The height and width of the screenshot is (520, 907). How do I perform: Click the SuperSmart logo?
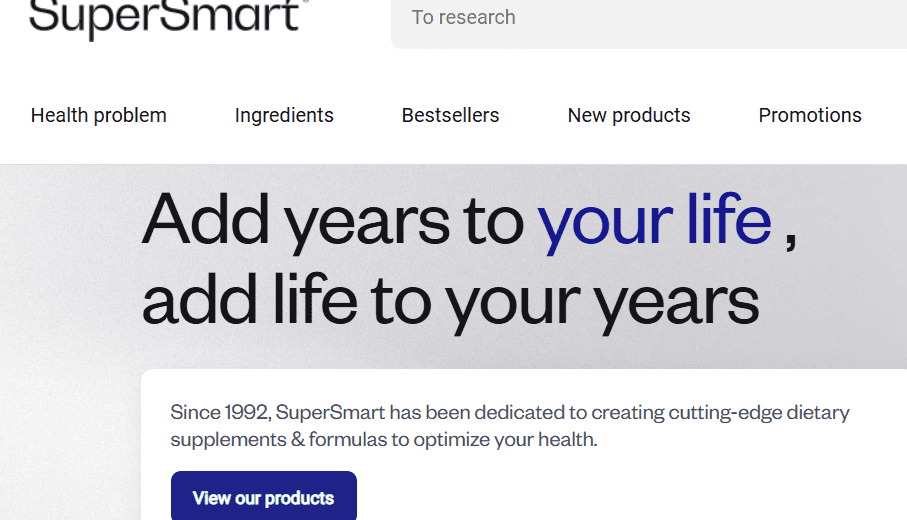point(165,17)
